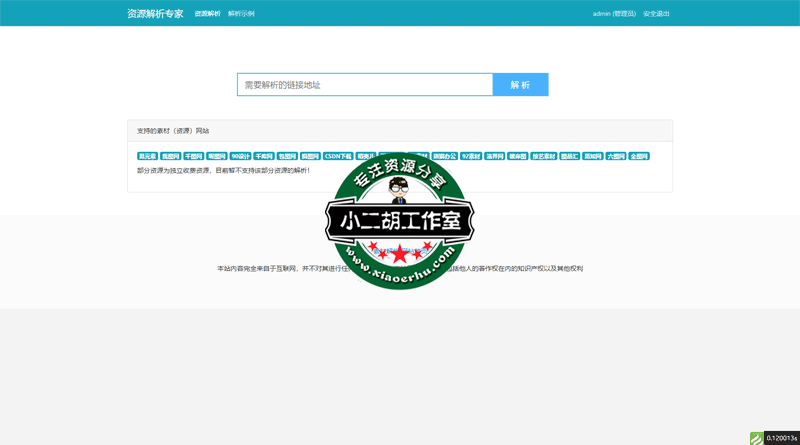Screen dimensions: 800x445
Task: Choose the 全图网 site tag
Action: (x=639, y=157)
